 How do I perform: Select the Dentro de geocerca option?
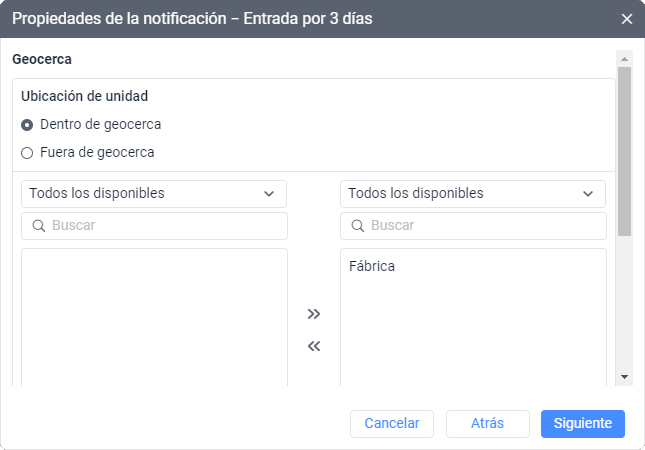pyautogui.click(x=27, y=125)
